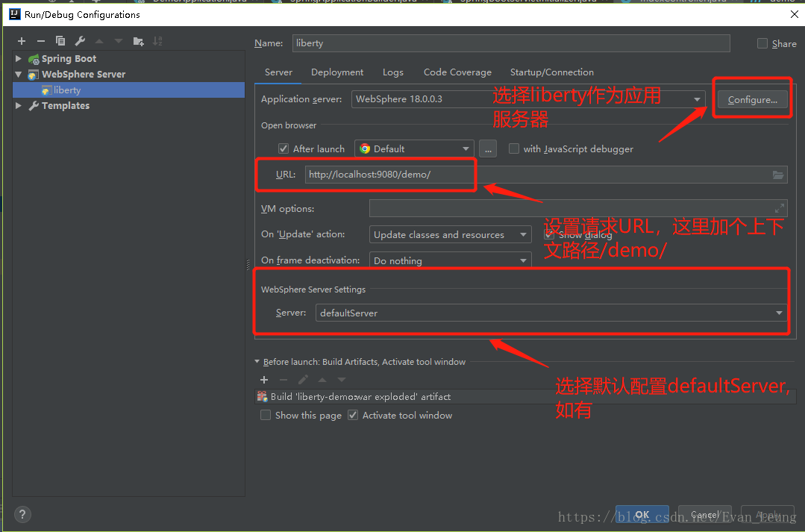Viewport: 805px width, 532px height.
Task: Switch to the Code Coverage tab
Action: click(457, 72)
